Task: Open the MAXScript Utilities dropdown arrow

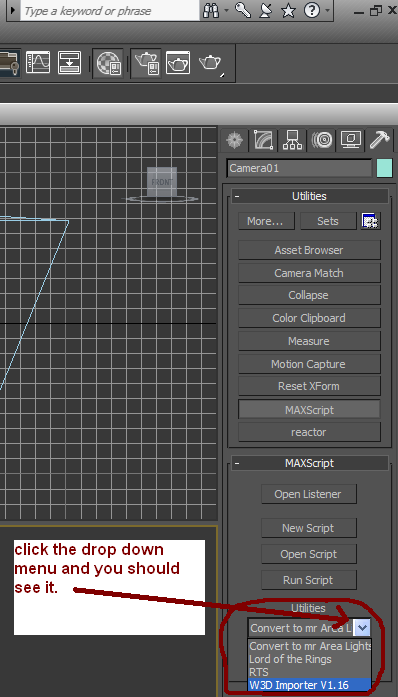Action: click(363, 628)
